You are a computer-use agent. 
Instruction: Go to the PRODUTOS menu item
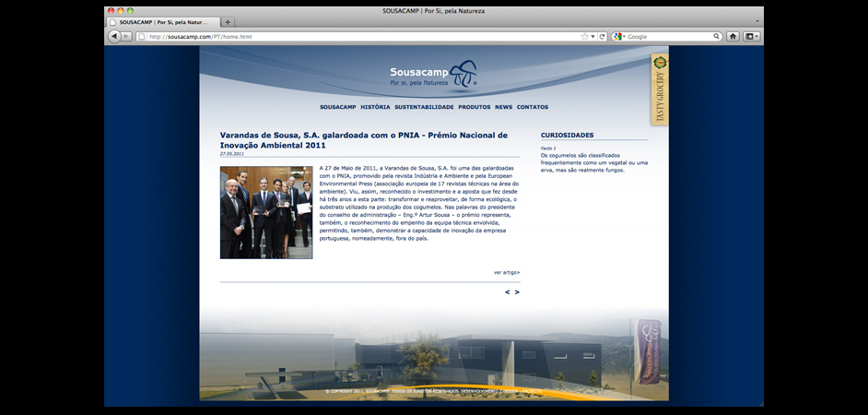coord(474,107)
